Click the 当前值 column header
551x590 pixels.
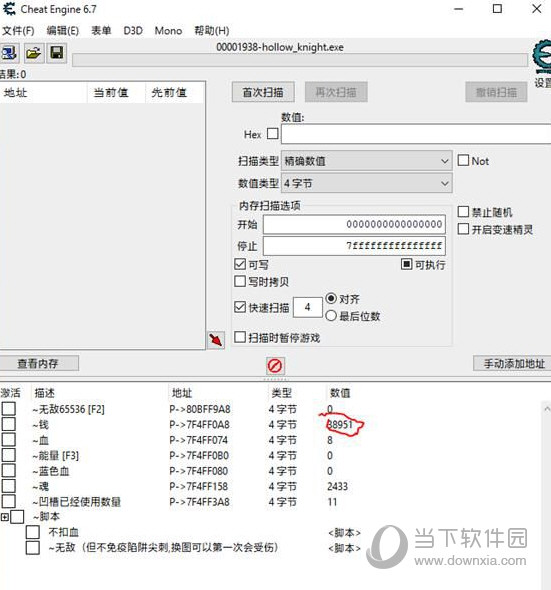click(116, 92)
